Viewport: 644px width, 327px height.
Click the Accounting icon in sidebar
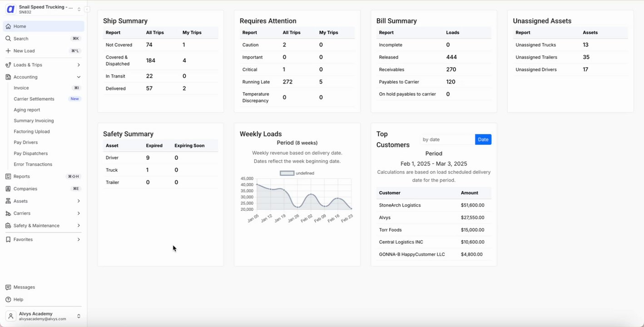coord(8,77)
